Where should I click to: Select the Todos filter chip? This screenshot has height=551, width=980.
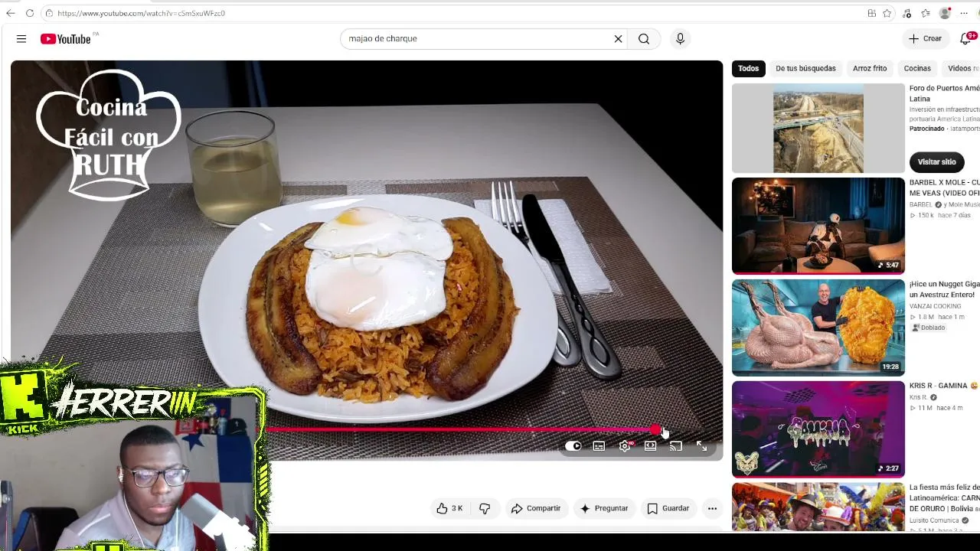(748, 68)
